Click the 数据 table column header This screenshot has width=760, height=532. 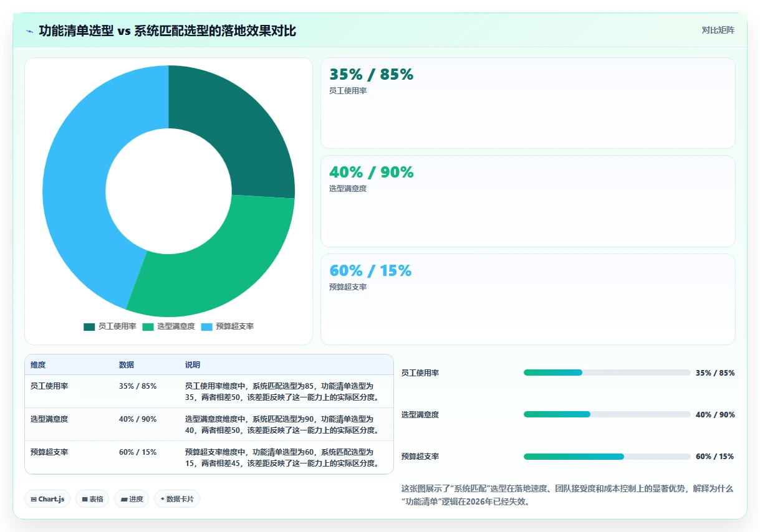tap(127, 364)
